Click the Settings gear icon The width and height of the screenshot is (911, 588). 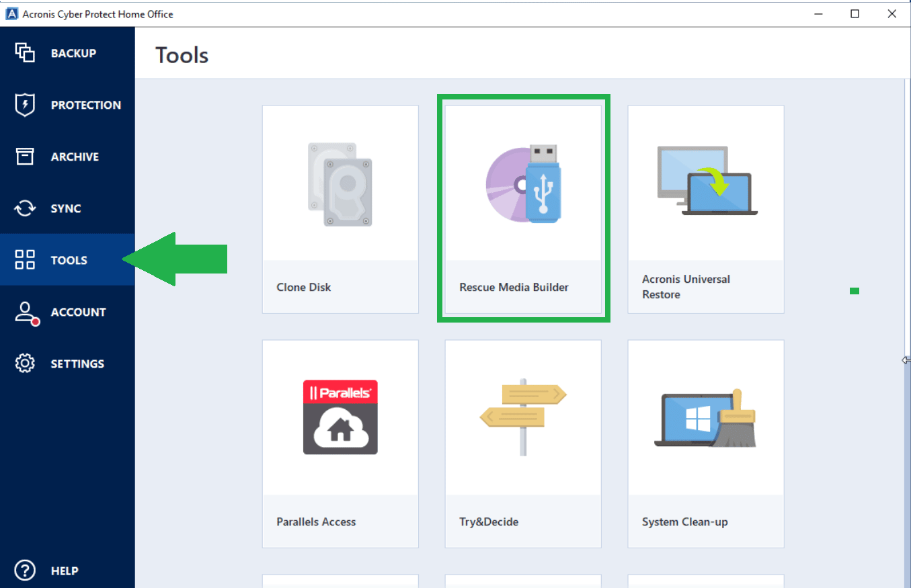tap(25, 364)
